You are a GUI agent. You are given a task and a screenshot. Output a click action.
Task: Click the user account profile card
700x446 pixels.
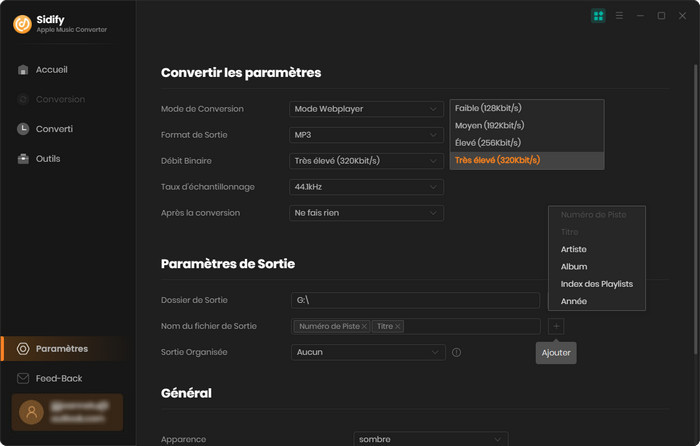pyautogui.click(x=66, y=412)
